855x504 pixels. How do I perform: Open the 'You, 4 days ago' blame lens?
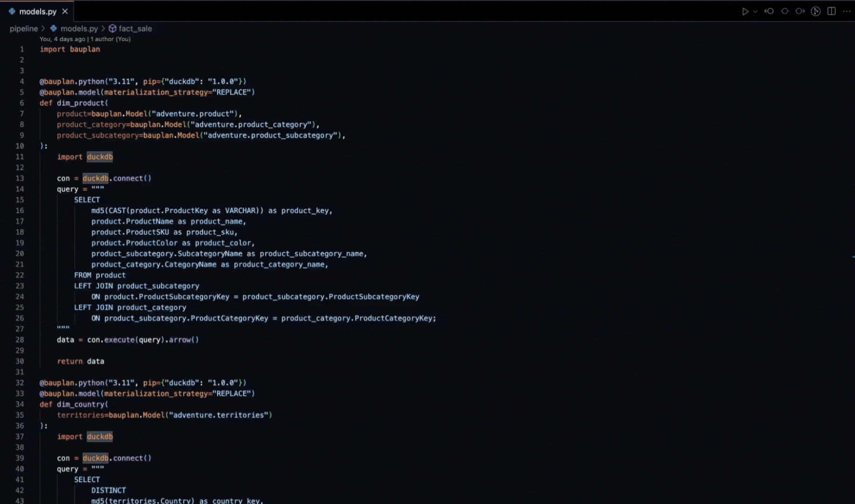63,39
